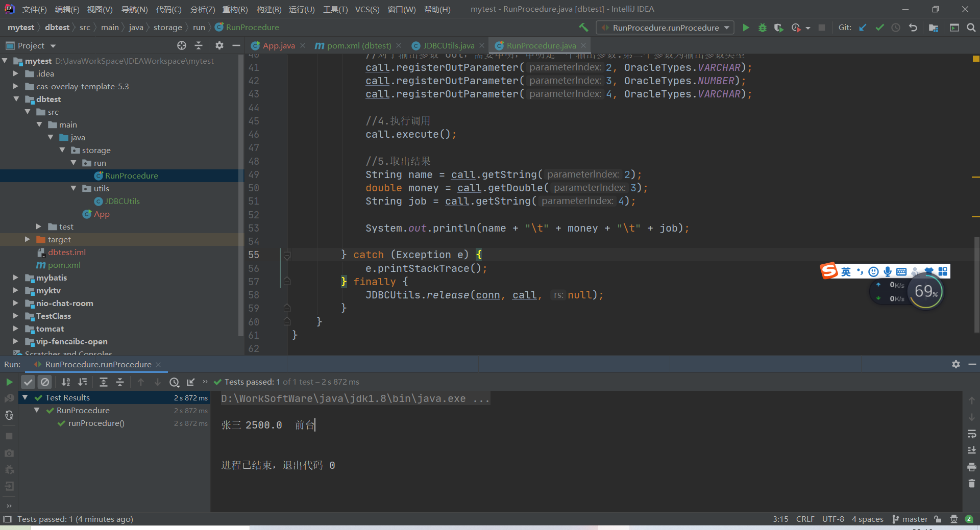This screenshot has height=530, width=980.
Task: Collapse all in Project panel
Action: [199, 45]
